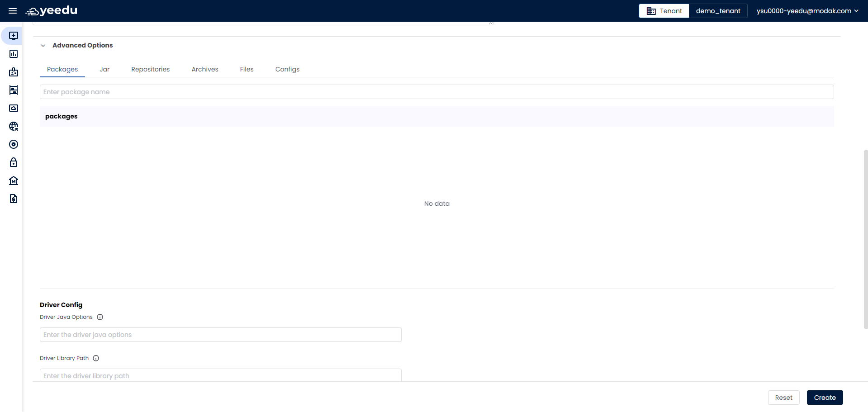
Task: Click the Tenant building icon
Action: pyautogui.click(x=651, y=11)
